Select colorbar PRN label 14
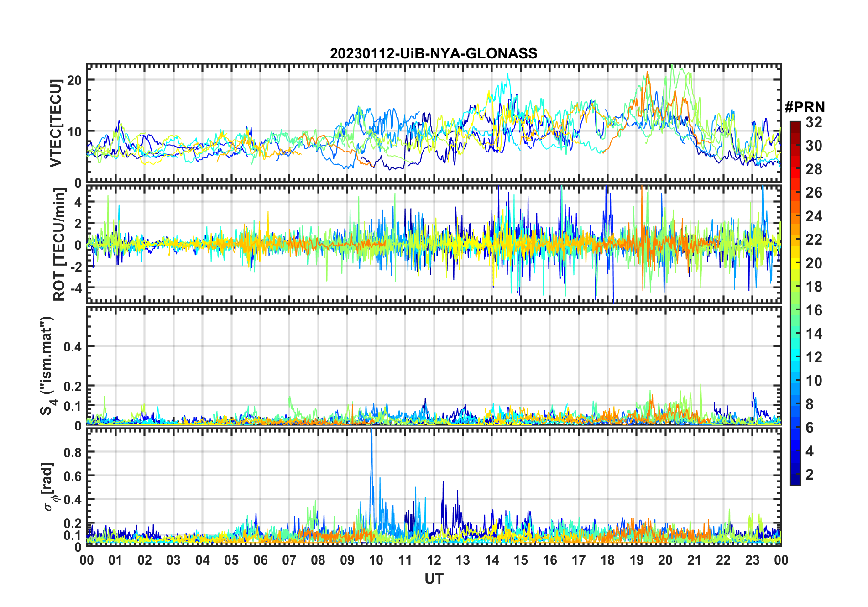Viewport: 868px width, 607px height. pyautogui.click(x=814, y=334)
